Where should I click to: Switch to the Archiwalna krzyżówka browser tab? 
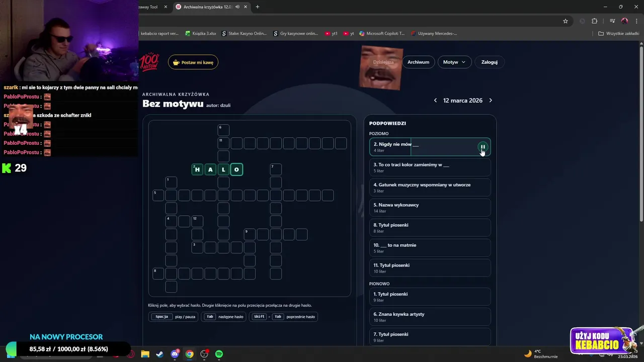[206, 7]
